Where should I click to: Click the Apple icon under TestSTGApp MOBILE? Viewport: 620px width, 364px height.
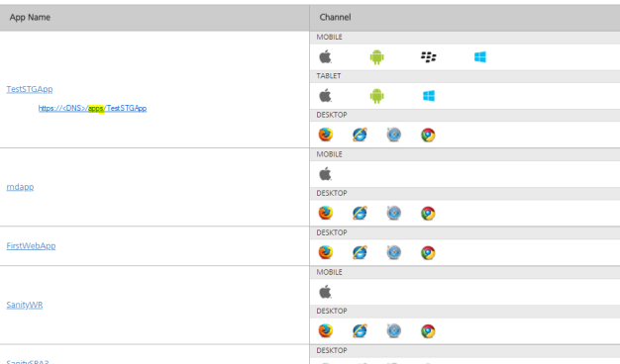click(x=325, y=56)
